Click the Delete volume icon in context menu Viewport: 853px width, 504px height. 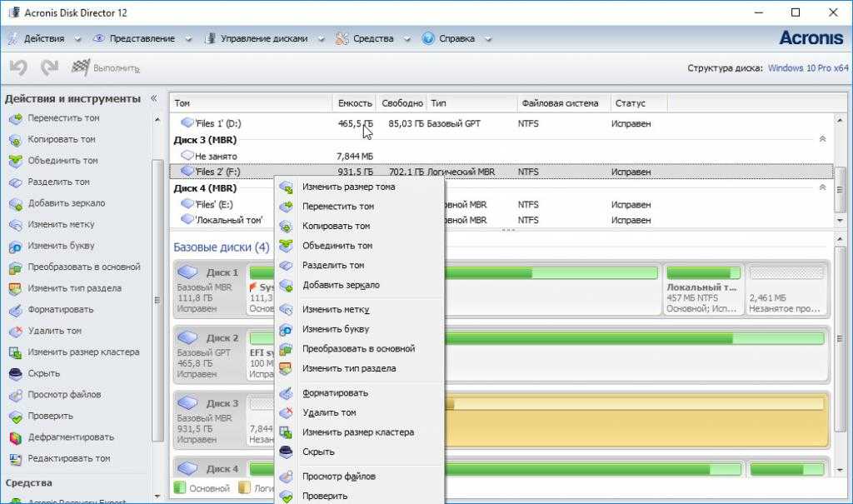286,412
